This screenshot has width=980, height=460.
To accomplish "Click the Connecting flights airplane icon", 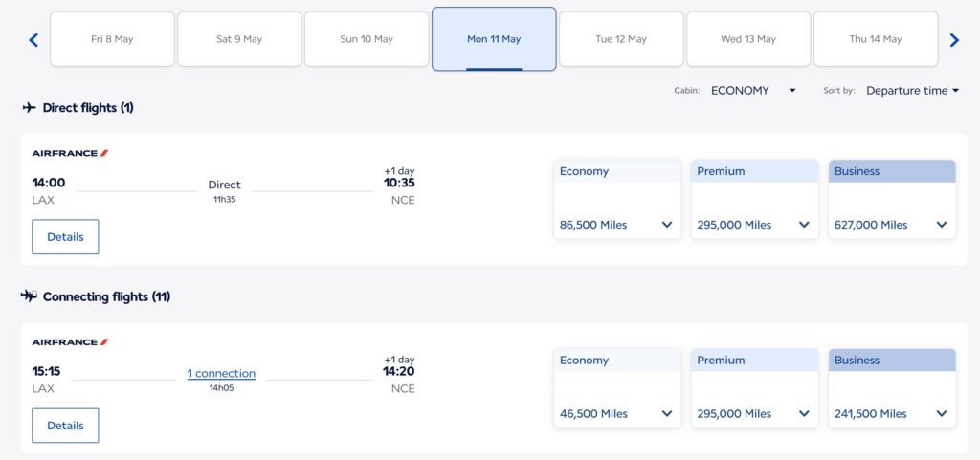I will tap(30, 296).
